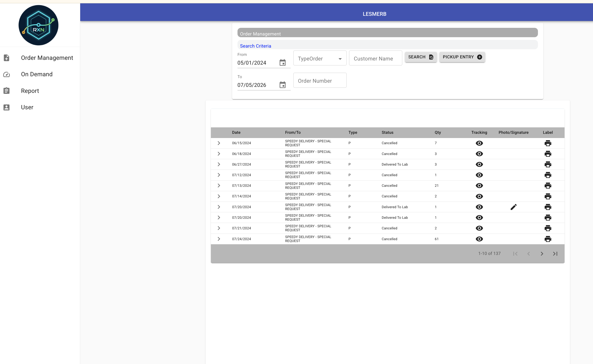
Task: Click the On Demand speedometer icon
Action: click(x=6, y=74)
